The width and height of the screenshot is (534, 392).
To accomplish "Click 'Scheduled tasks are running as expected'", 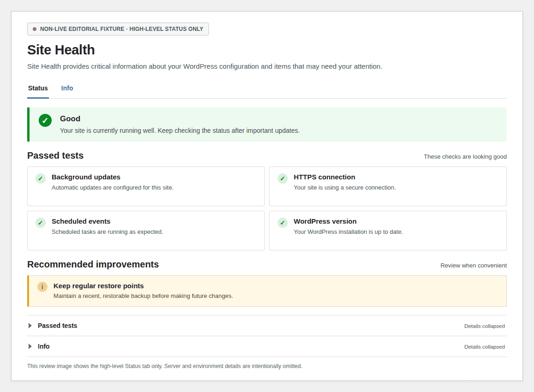I will coord(107,232).
